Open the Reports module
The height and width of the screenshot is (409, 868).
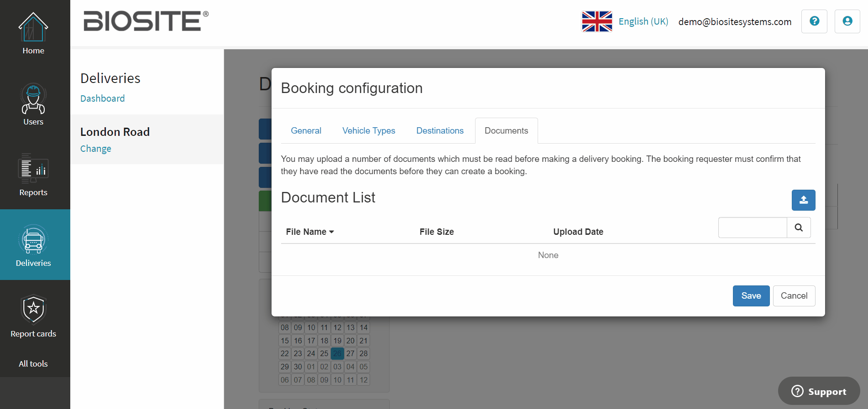tap(33, 175)
